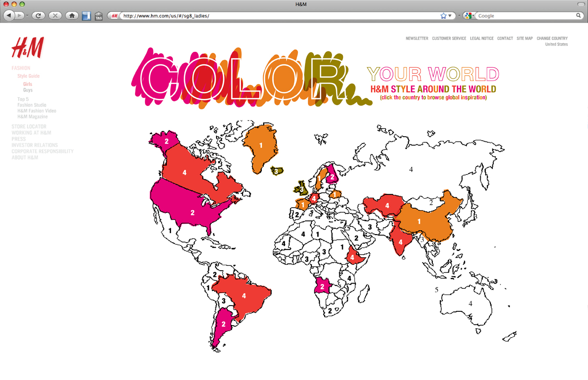Select pink Argentina on the map

pyautogui.click(x=223, y=325)
